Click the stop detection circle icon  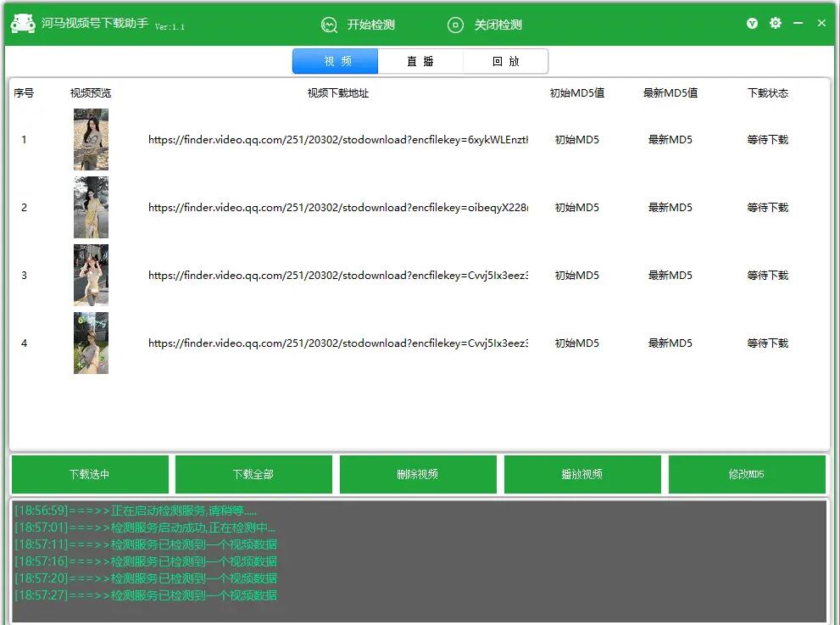click(x=455, y=25)
